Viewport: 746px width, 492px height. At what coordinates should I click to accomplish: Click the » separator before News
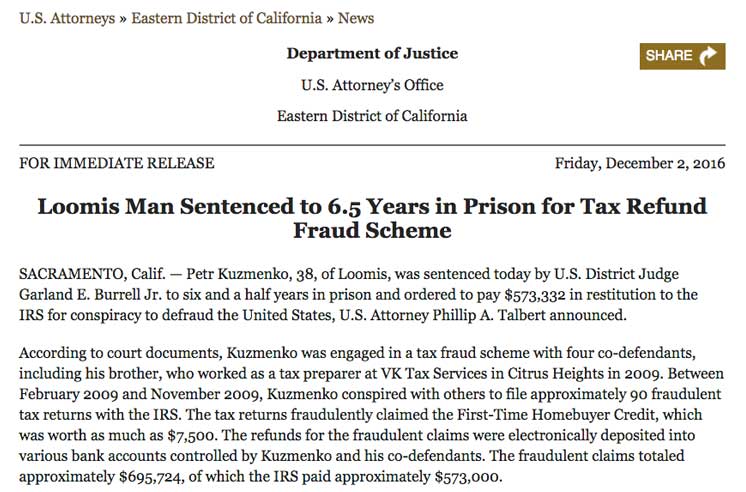click(330, 20)
